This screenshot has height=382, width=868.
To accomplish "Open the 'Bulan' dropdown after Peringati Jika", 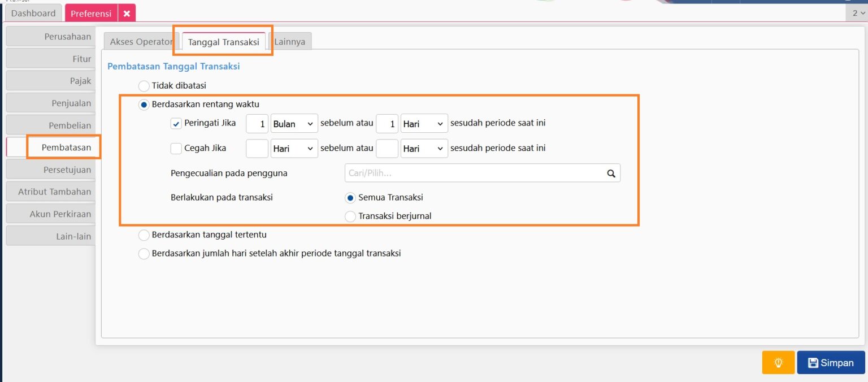I will 294,123.
